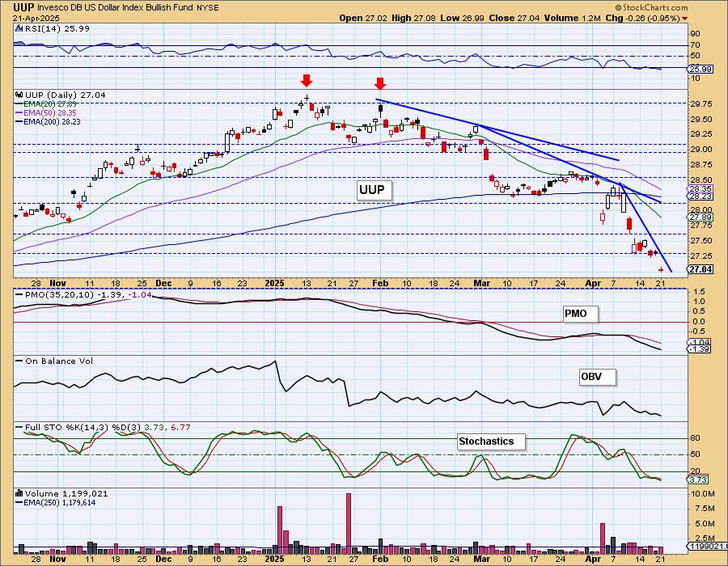Image resolution: width=728 pixels, height=566 pixels.
Task: Click the last price tag 27.04
Action: point(700,269)
